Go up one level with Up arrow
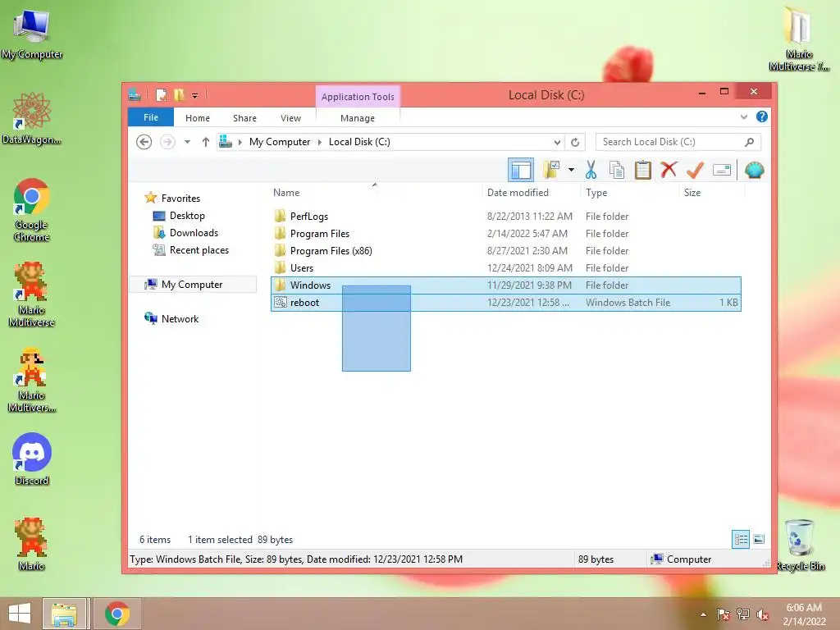This screenshot has height=630, width=840. (206, 142)
